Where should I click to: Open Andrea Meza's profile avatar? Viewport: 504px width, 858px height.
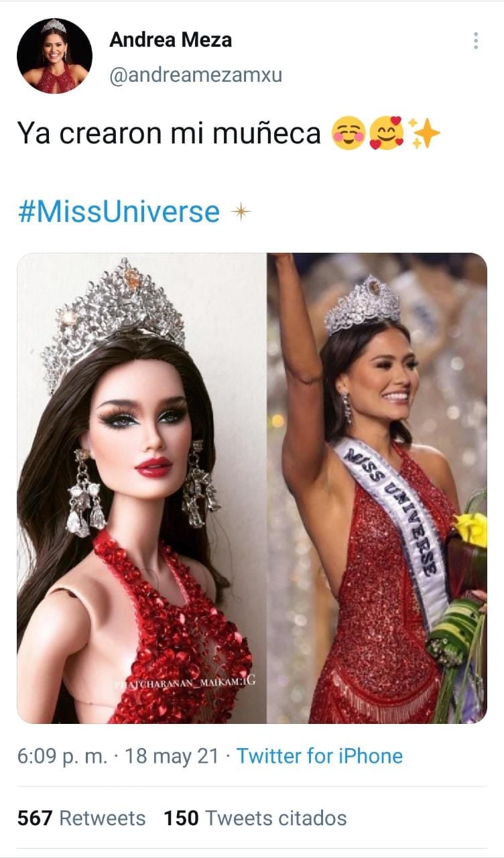tap(54, 56)
